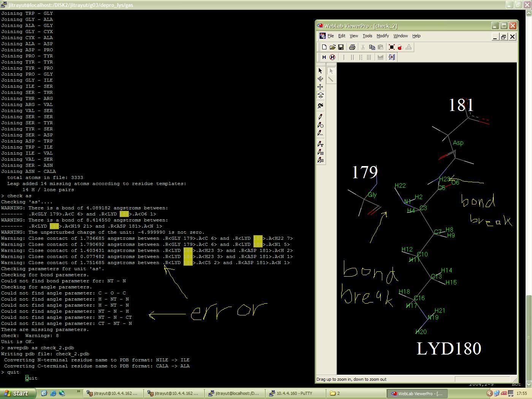Expand the Modify menu
Viewport: 532px width, 399px height.
click(x=382, y=36)
